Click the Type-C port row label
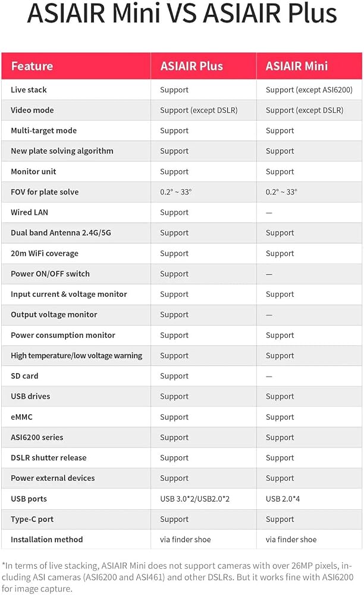The width and height of the screenshot is (364, 595). [x=32, y=519]
